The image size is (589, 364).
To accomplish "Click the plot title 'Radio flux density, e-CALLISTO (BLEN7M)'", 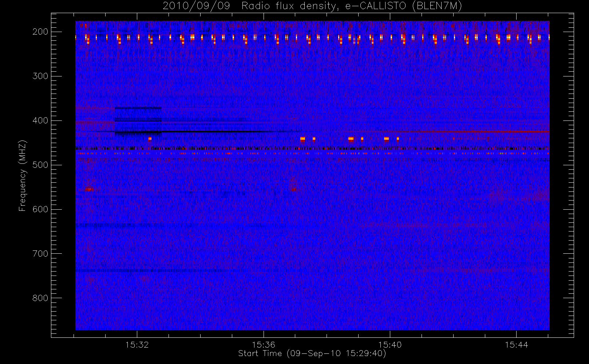I will pos(352,6).
